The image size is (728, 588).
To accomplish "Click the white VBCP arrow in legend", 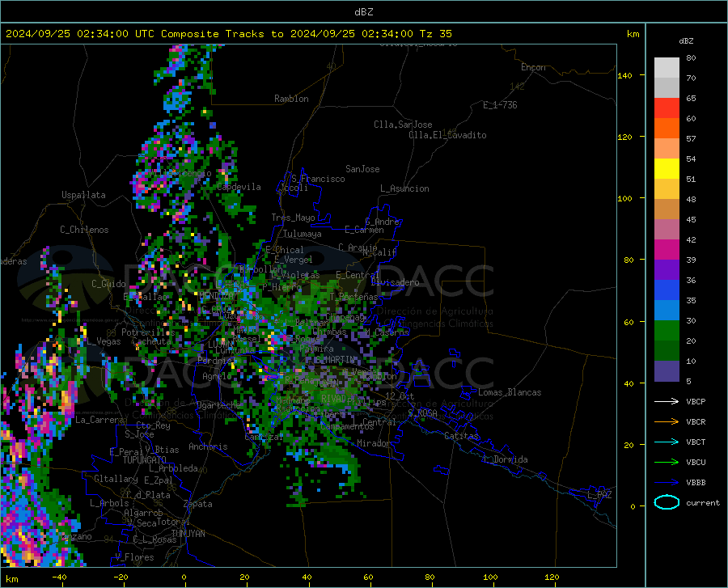I will 667,401.
